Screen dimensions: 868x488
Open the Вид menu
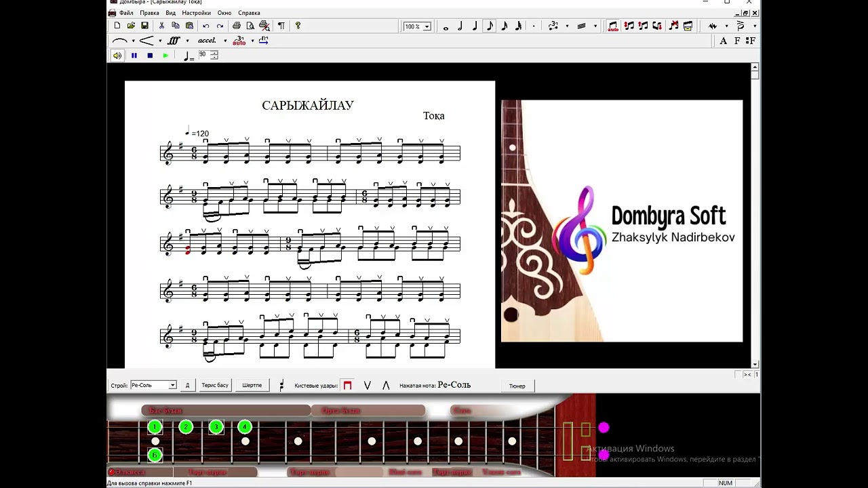point(170,13)
